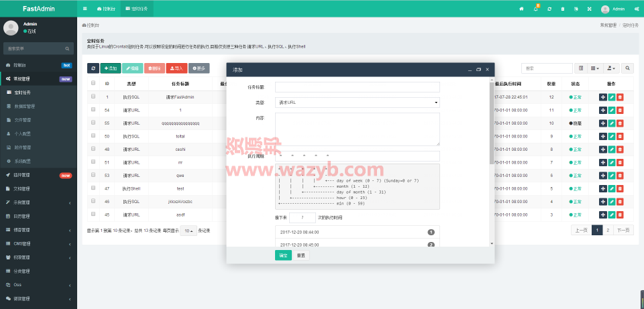The height and width of the screenshot is (309, 644).
Task: Click the red 导入 button
Action: point(176,68)
